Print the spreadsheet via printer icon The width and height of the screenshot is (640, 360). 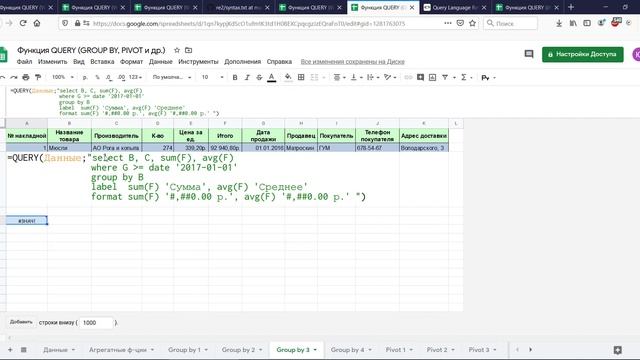(26, 77)
